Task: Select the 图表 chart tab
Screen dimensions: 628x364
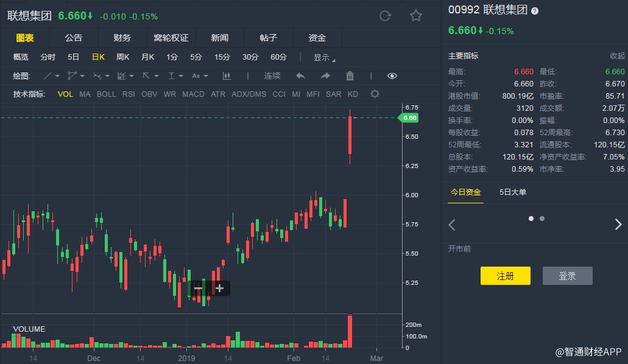Action: 25,38
